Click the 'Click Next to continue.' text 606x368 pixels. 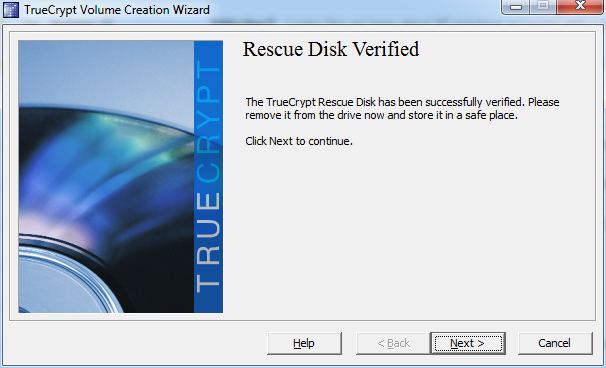pos(299,141)
